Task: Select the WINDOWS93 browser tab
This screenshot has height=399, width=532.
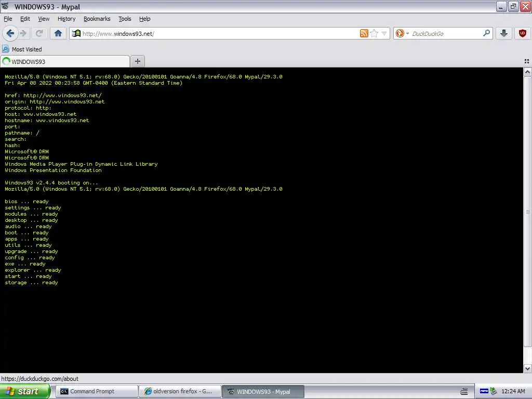Action: [x=65, y=61]
